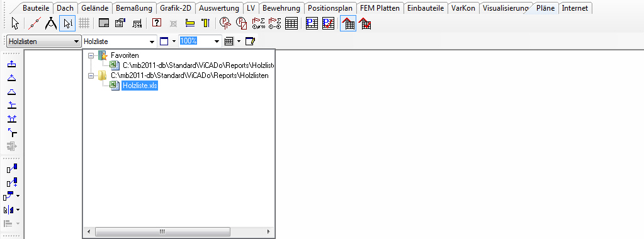Click the red question mark help icon
Screen dimensions: 644x239
(157, 23)
